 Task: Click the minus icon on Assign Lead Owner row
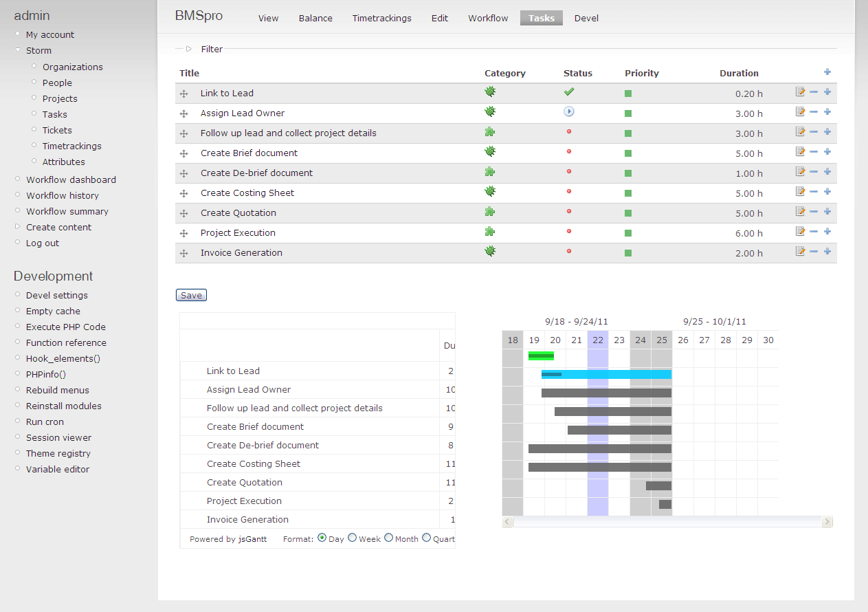tap(814, 112)
